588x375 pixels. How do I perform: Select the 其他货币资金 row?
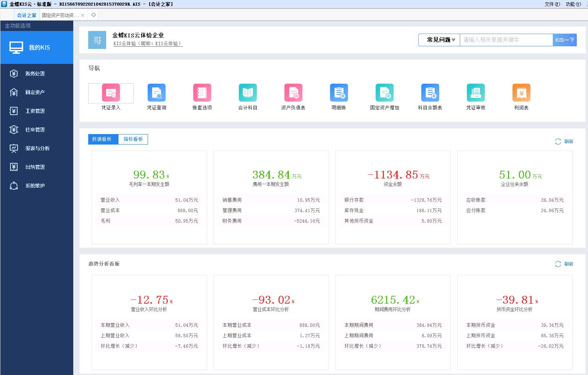(x=393, y=221)
